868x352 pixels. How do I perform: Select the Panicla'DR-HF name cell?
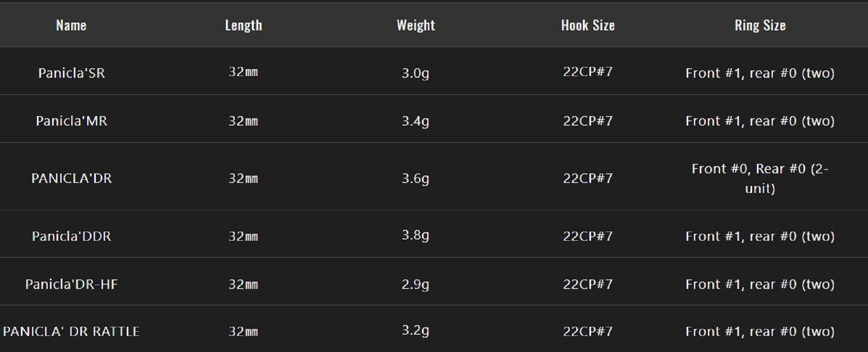(x=72, y=284)
